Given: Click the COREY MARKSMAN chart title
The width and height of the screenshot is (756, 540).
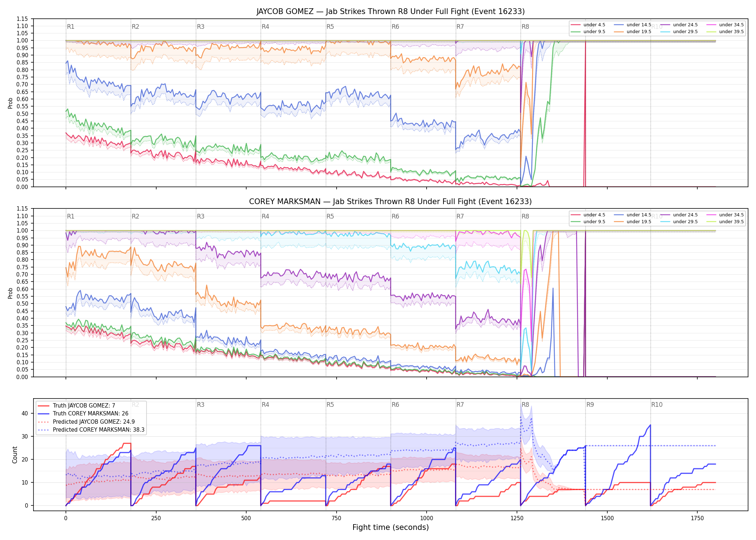Looking at the screenshot, I should (x=391, y=202).
